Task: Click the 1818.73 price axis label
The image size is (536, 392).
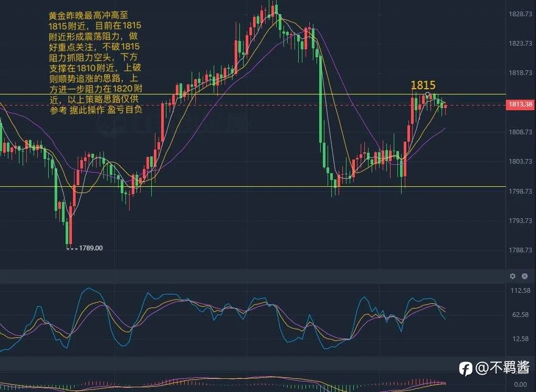Action: (520, 73)
